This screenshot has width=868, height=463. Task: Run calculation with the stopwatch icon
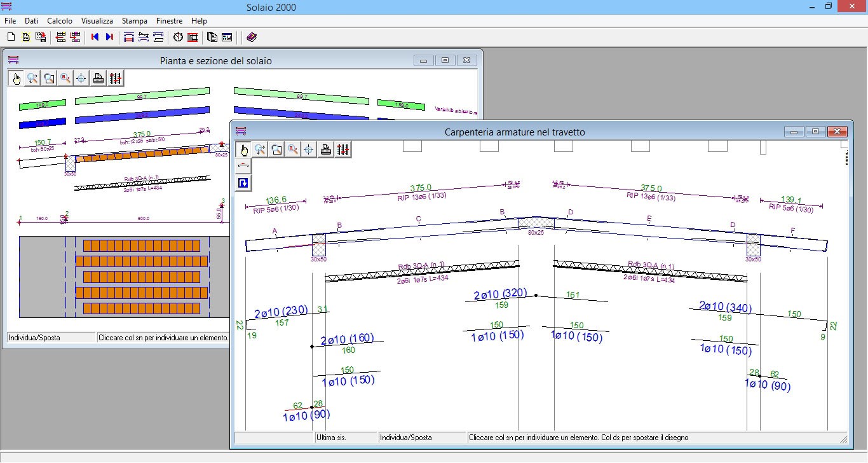(178, 37)
